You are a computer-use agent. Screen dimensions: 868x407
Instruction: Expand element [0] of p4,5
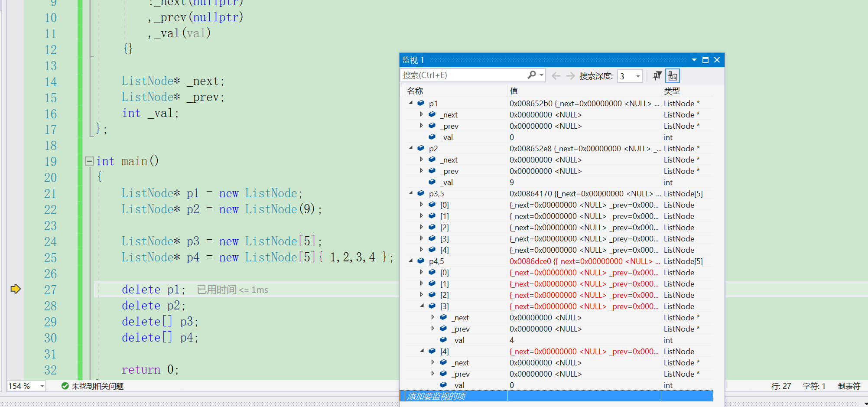[x=421, y=272]
